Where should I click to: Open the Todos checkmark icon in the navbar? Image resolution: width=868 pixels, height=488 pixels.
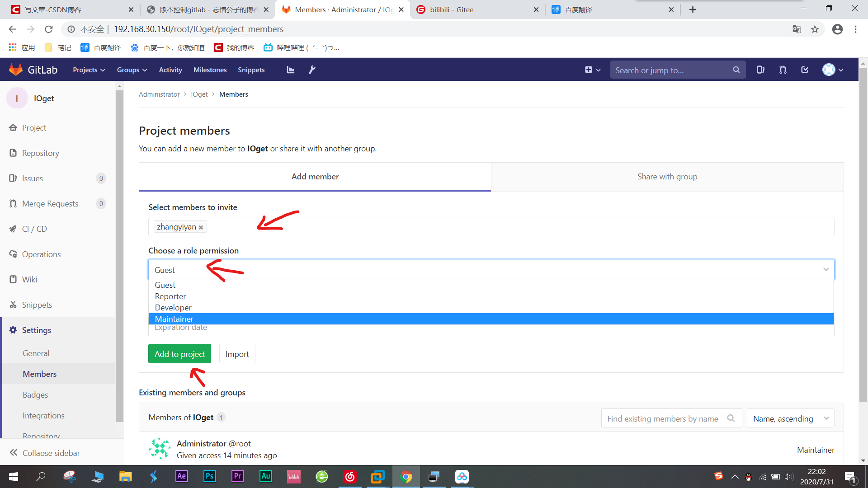pyautogui.click(x=805, y=70)
